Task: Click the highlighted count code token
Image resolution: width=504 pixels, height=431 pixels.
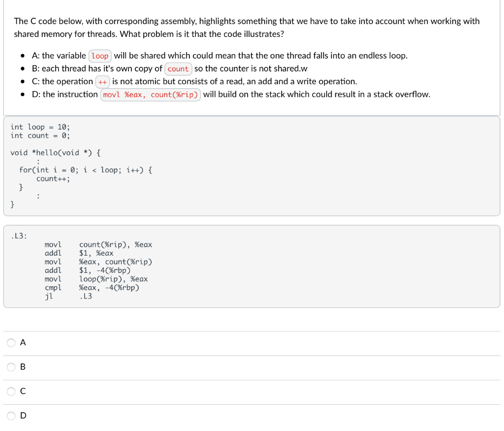Action: [x=178, y=68]
